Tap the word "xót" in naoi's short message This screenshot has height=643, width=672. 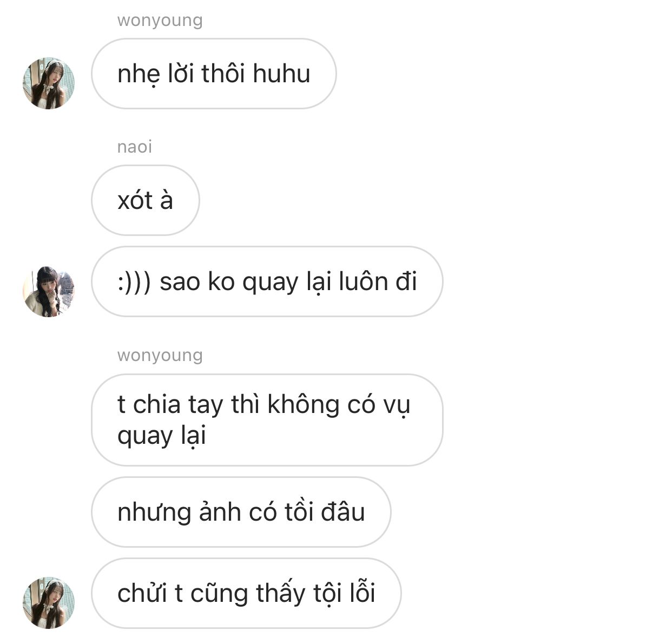(x=135, y=201)
